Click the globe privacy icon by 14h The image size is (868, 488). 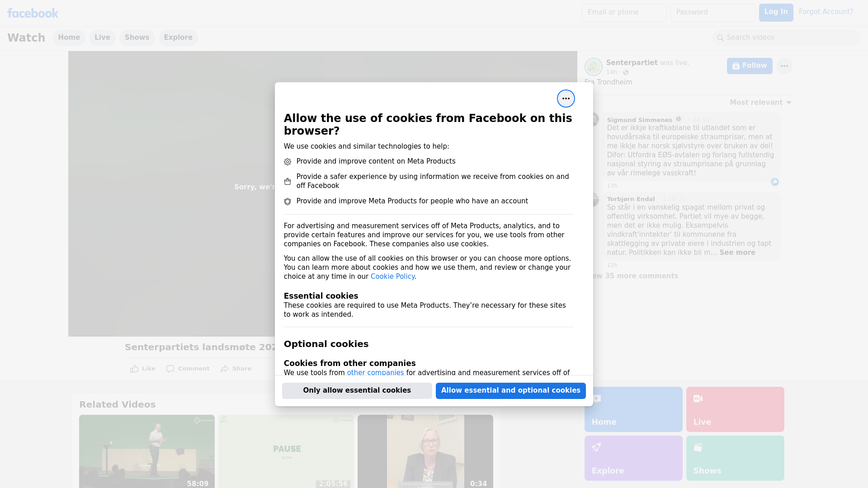point(626,72)
